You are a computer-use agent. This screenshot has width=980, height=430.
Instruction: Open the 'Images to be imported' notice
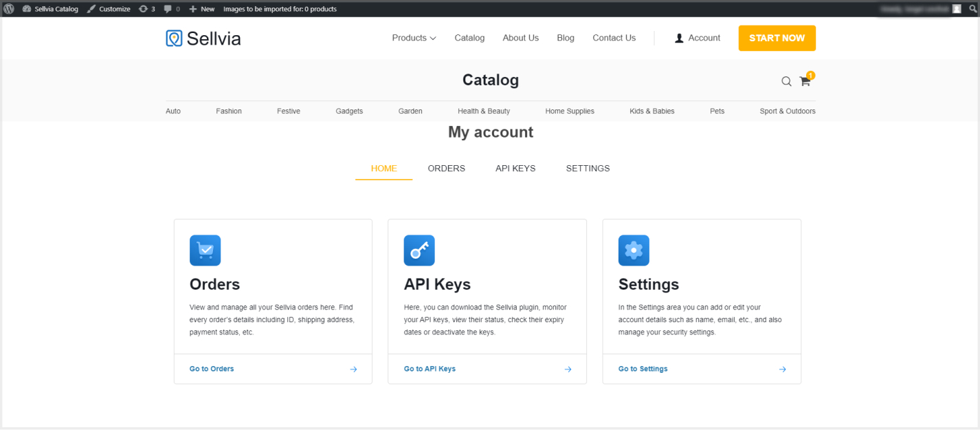(280, 9)
